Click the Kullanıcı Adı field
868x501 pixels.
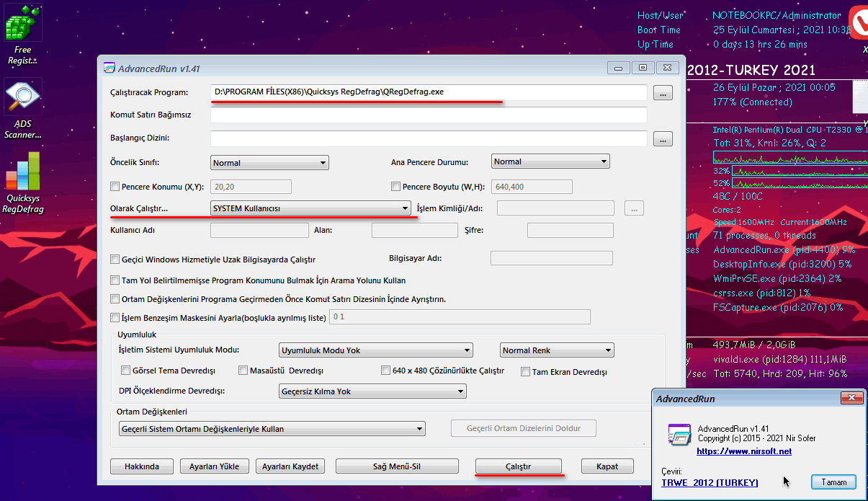point(259,231)
